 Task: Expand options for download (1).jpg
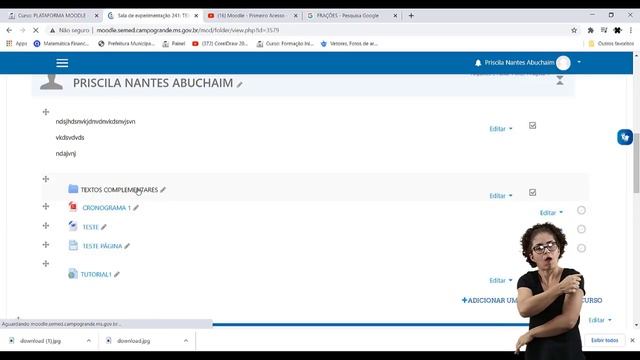[x=89, y=340]
